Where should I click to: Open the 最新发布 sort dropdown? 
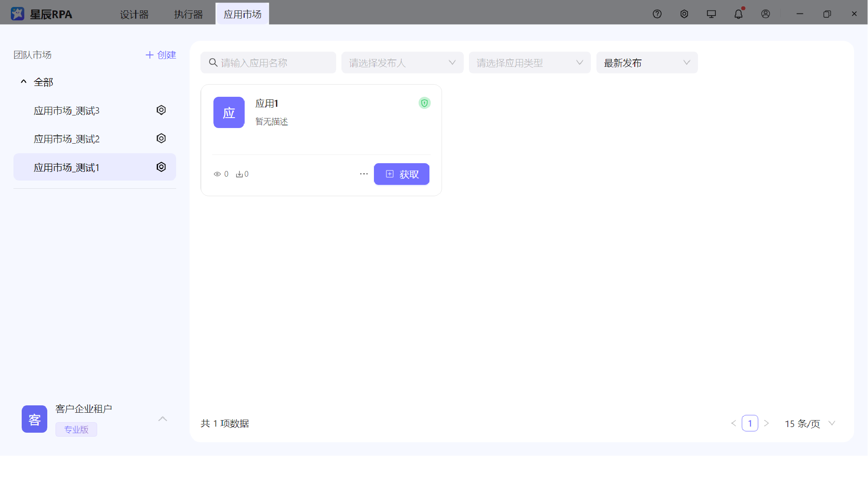pos(646,62)
